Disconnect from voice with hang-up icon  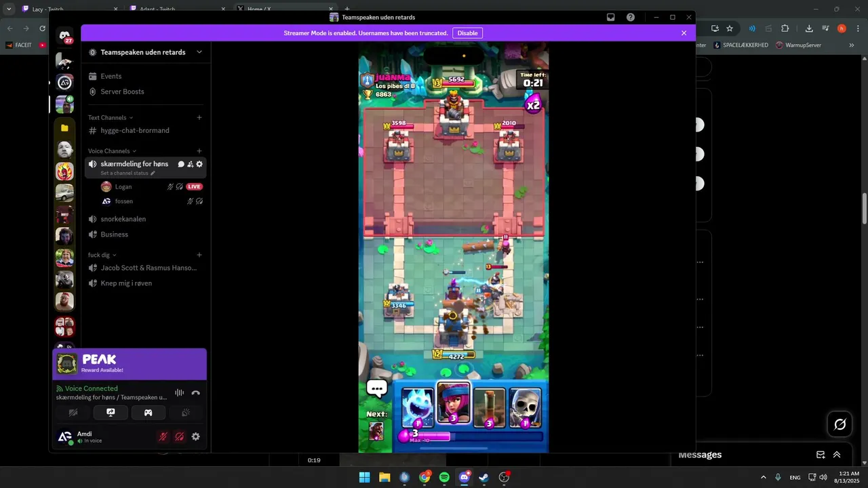196,392
